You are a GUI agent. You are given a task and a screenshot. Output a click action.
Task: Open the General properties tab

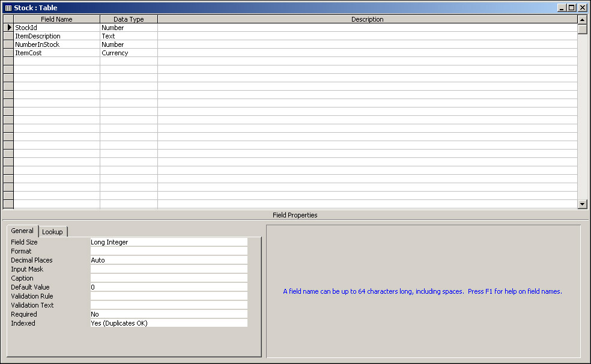point(22,231)
